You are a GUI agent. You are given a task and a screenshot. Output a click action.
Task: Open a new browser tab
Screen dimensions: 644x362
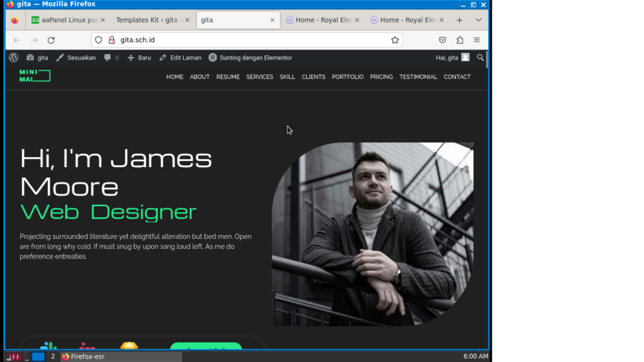460,20
